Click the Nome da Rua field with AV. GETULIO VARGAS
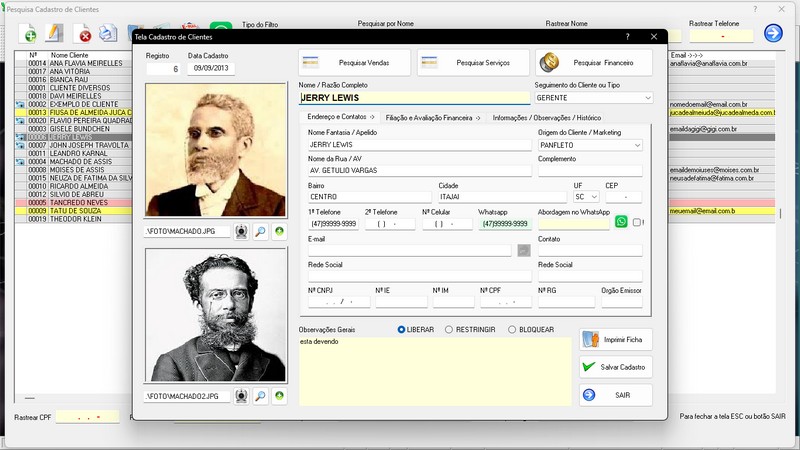Image resolution: width=800 pixels, height=450 pixels. point(419,170)
